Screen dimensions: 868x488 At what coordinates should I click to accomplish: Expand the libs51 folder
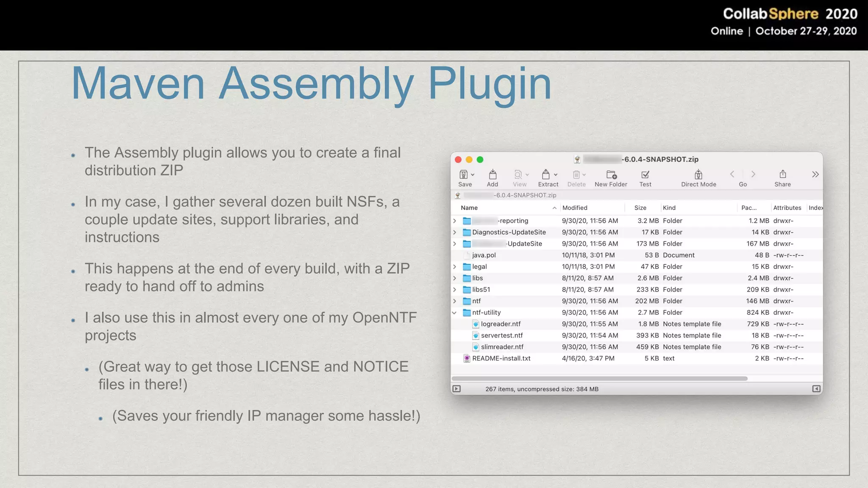tap(455, 289)
